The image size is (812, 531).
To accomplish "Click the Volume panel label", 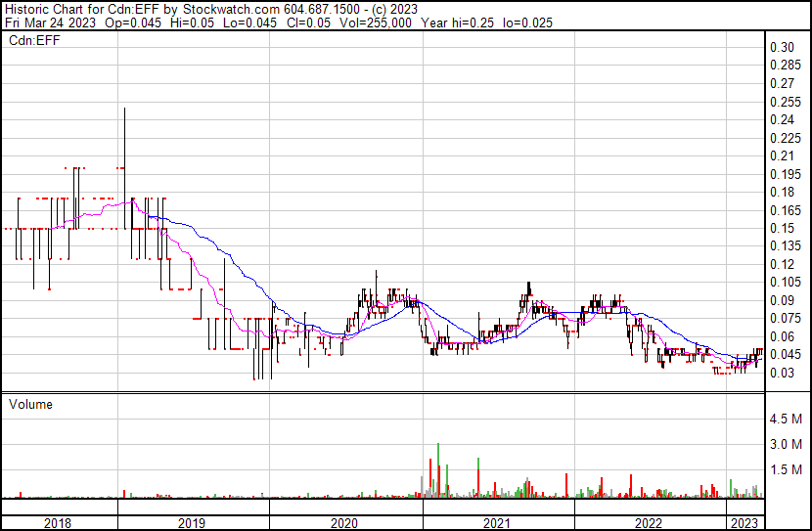I will [x=30, y=404].
